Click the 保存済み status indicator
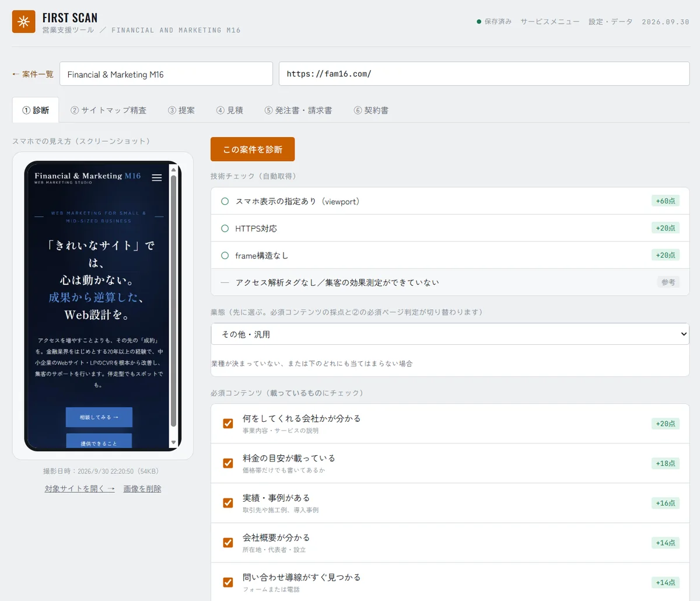The height and width of the screenshot is (601, 700). pyautogui.click(x=494, y=22)
